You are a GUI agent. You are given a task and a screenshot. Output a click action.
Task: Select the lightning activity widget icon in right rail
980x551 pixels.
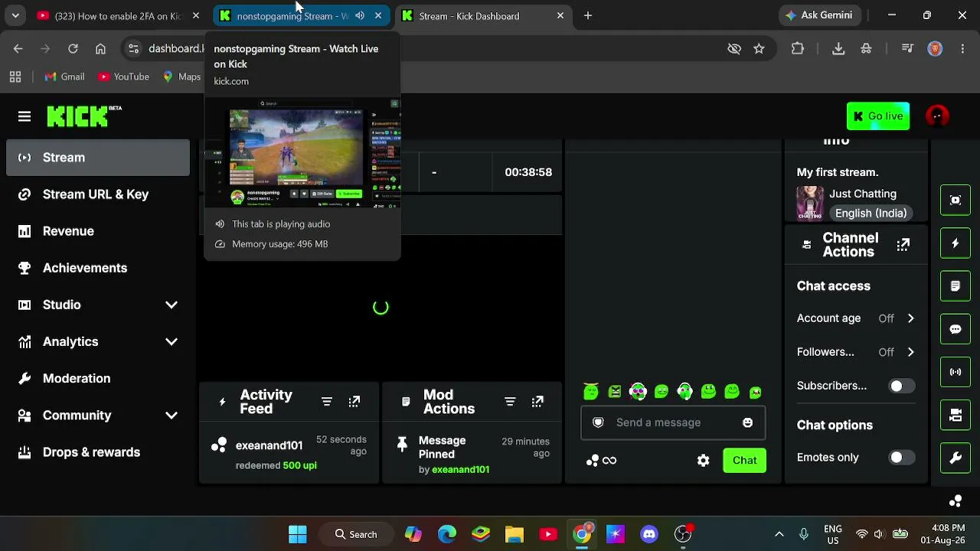point(955,243)
